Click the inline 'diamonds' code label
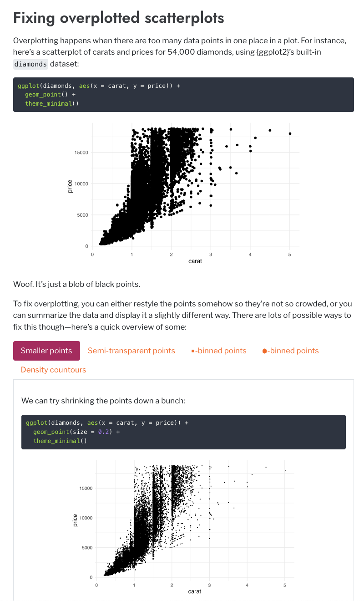364x601 pixels. tap(30, 64)
